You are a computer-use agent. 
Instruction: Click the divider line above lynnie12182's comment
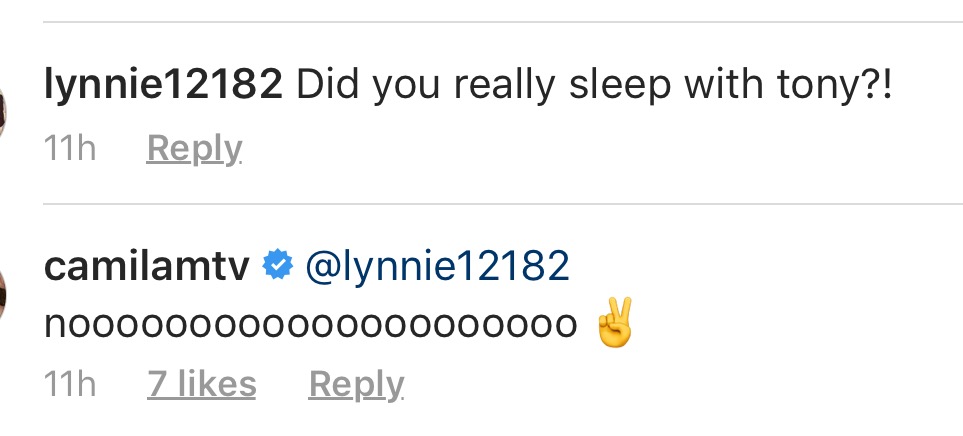[x=503, y=22]
